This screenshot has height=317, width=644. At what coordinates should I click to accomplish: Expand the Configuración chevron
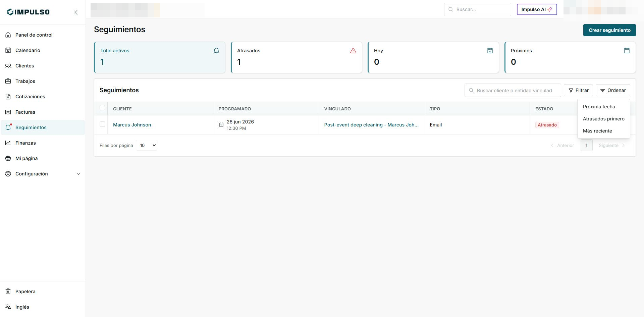coord(78,174)
